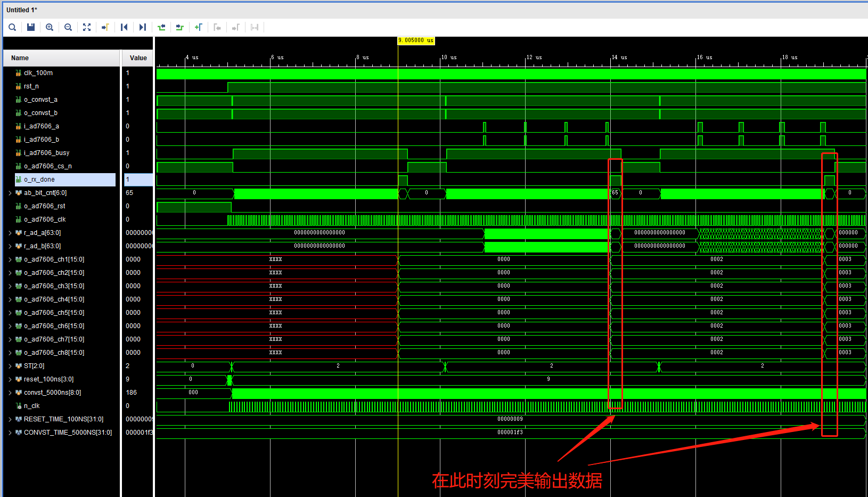Expand the ab_bit_cnt[6:0] bus
The image size is (868, 497).
10,193
